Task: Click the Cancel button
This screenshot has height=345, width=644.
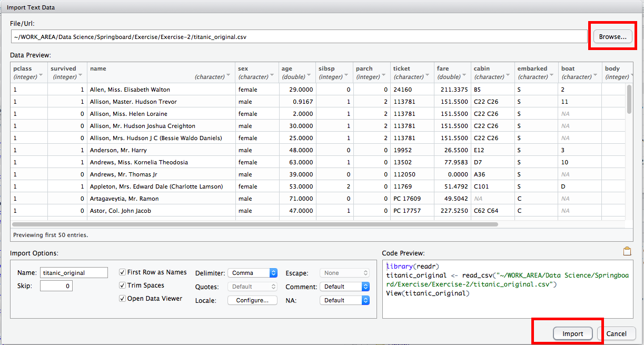Action: coord(616,333)
